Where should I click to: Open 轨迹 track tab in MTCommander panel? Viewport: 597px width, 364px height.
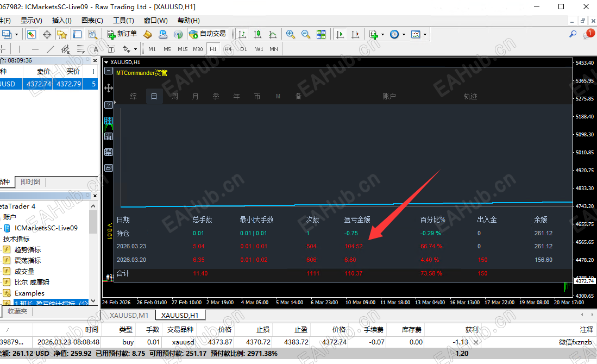[x=470, y=96]
